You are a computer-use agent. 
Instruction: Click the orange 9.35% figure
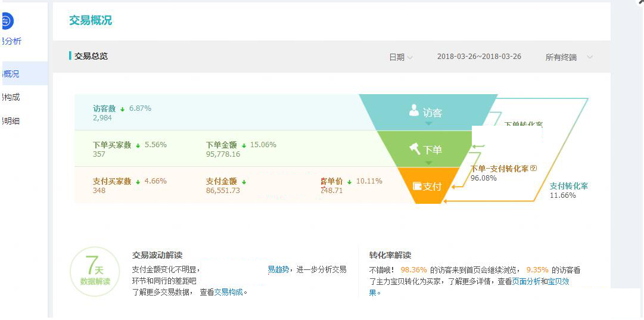point(537,270)
